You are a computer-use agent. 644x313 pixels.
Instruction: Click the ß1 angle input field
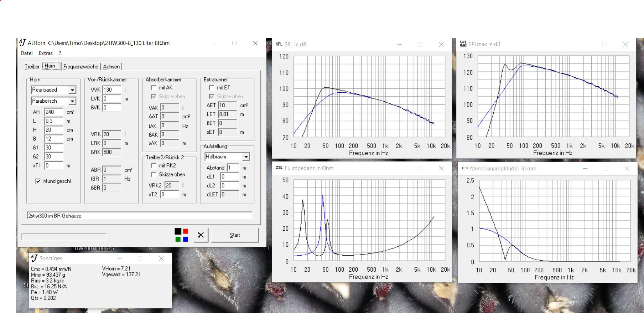pyautogui.click(x=54, y=148)
